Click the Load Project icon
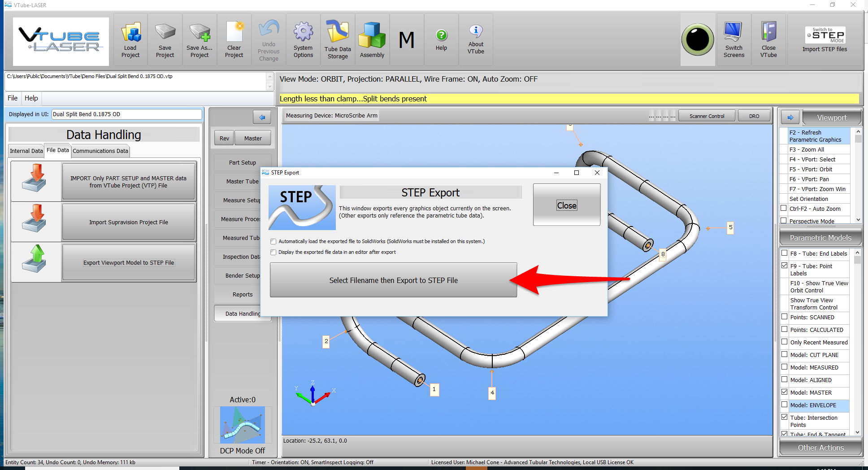Viewport: 868px width, 470px height. click(x=130, y=33)
